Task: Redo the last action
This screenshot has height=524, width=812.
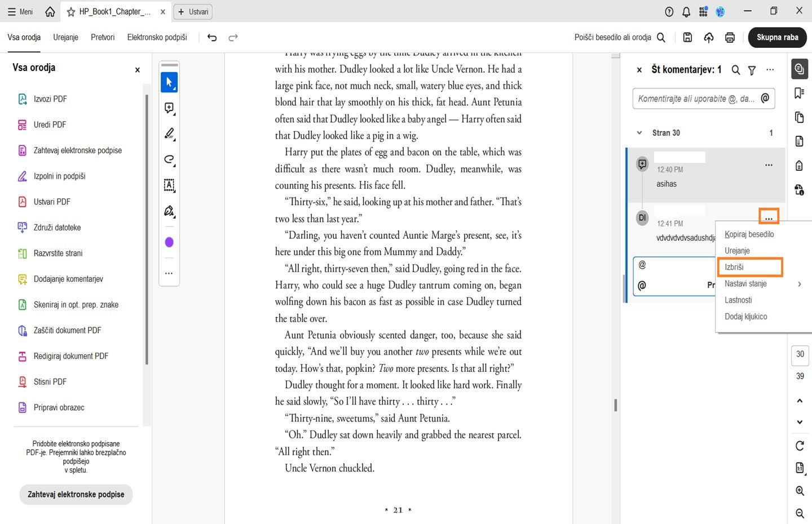Action: (x=233, y=37)
